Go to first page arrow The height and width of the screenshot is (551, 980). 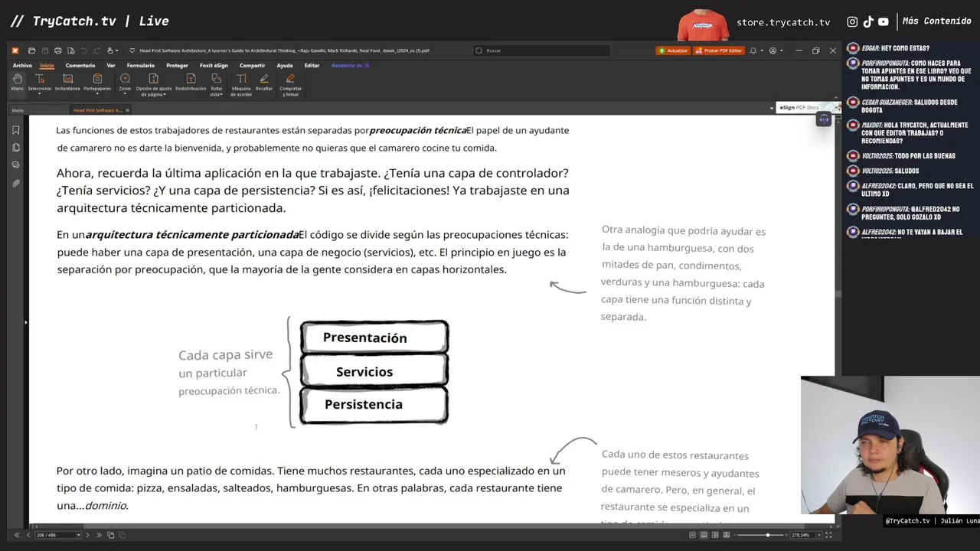tap(17, 535)
